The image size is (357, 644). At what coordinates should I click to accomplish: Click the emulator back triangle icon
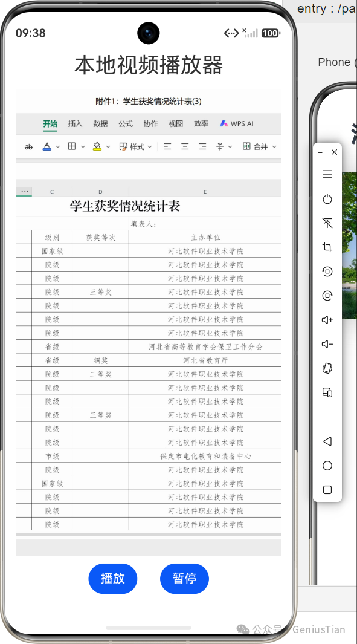pos(327,441)
